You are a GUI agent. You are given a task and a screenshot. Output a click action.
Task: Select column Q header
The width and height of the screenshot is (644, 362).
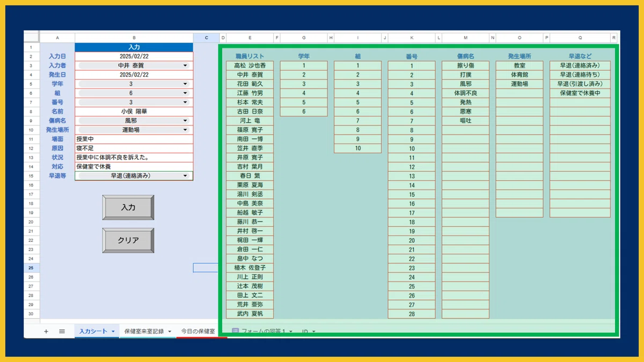click(580, 38)
